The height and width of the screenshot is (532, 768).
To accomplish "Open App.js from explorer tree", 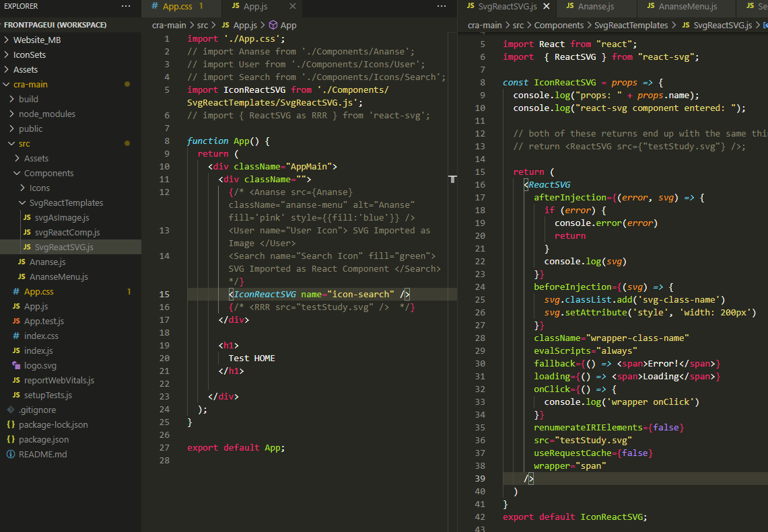I will pos(71,307).
